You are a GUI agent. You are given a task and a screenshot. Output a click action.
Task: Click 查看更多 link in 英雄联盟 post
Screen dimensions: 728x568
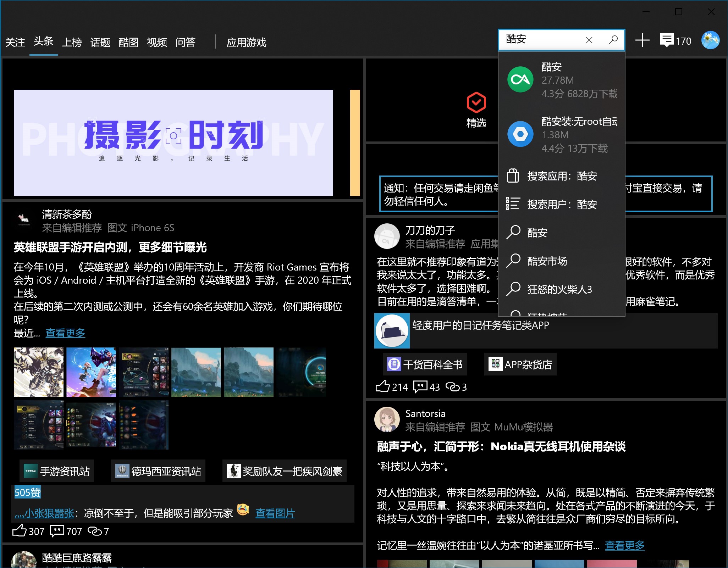[x=65, y=333]
